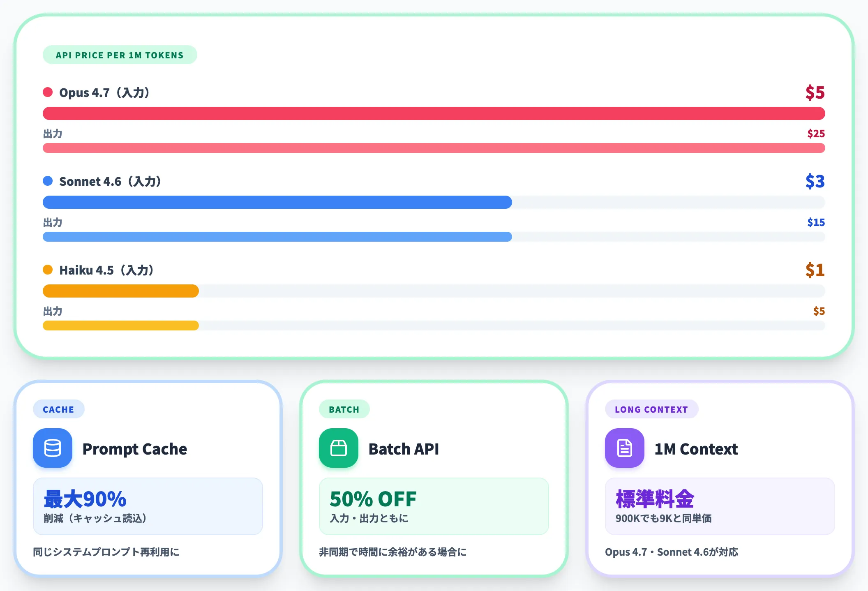
Task: Click the $5 Opus input price
Action: (x=815, y=92)
